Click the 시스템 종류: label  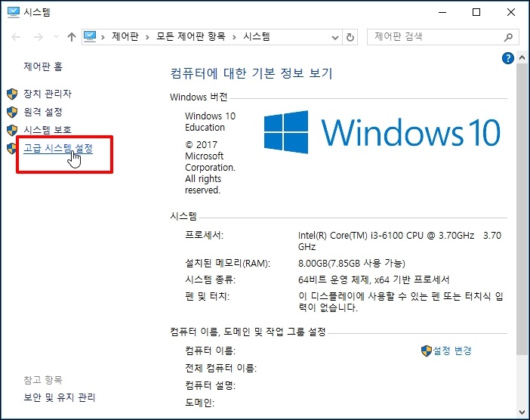click(210, 279)
